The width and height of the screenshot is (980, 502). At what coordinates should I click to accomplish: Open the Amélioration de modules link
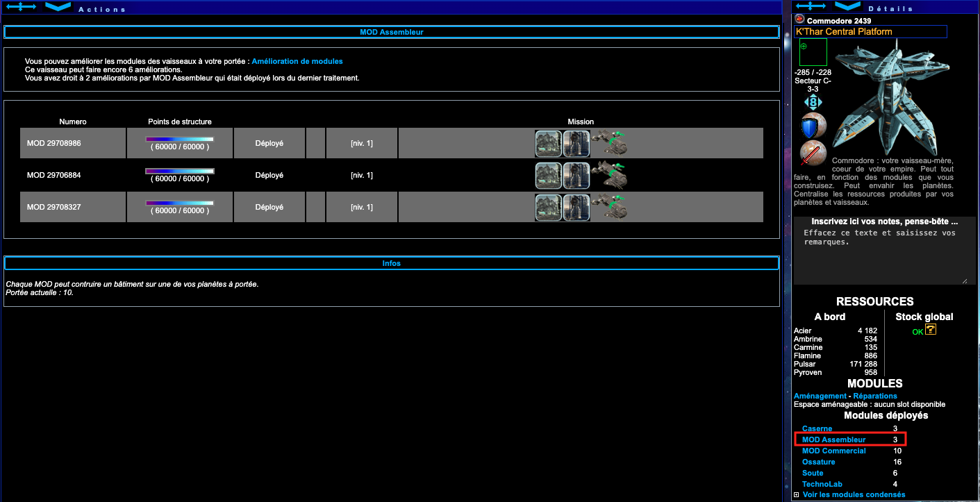click(297, 62)
